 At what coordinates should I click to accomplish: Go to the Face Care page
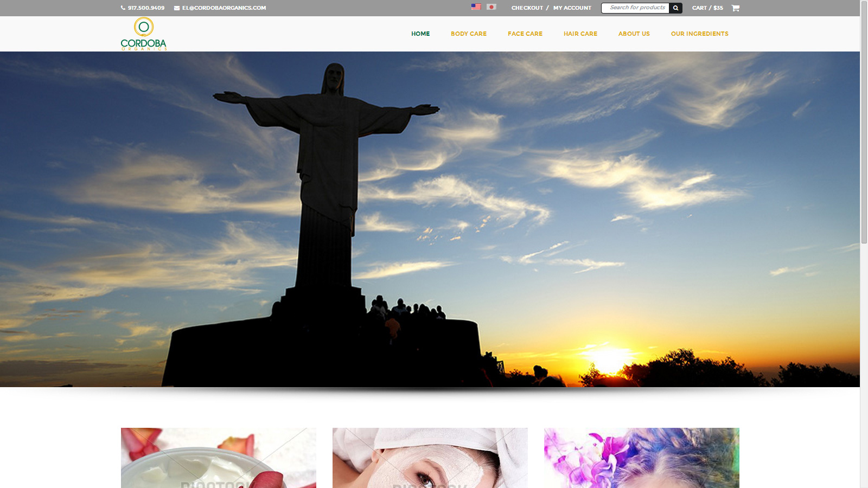coord(525,34)
